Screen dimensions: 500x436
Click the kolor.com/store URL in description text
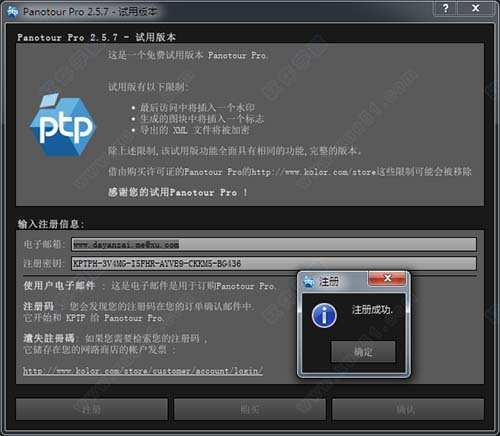point(313,172)
